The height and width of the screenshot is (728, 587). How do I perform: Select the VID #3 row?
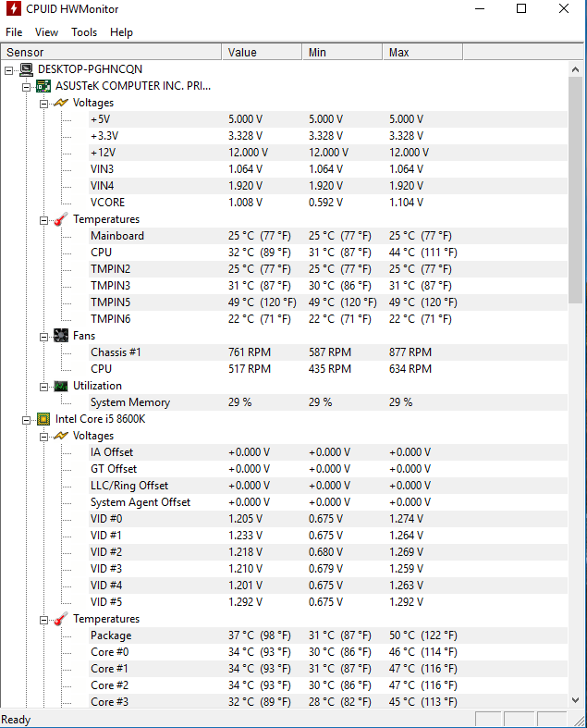(x=328, y=569)
